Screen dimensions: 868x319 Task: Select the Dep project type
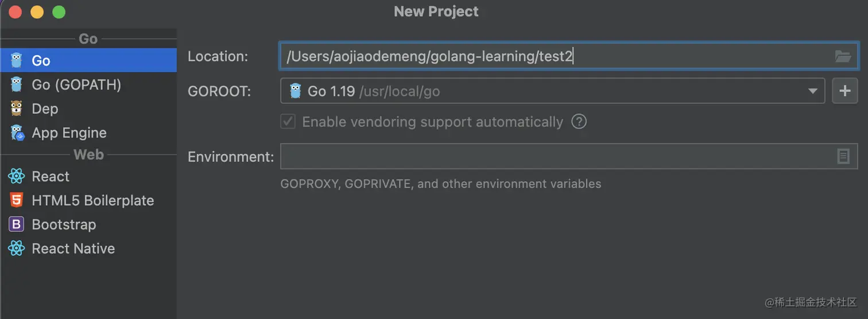click(45, 109)
